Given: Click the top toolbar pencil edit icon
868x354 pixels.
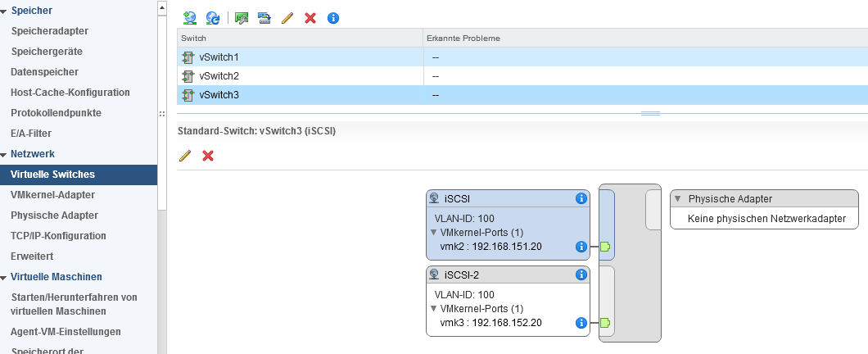Looking at the screenshot, I should tap(287, 17).
